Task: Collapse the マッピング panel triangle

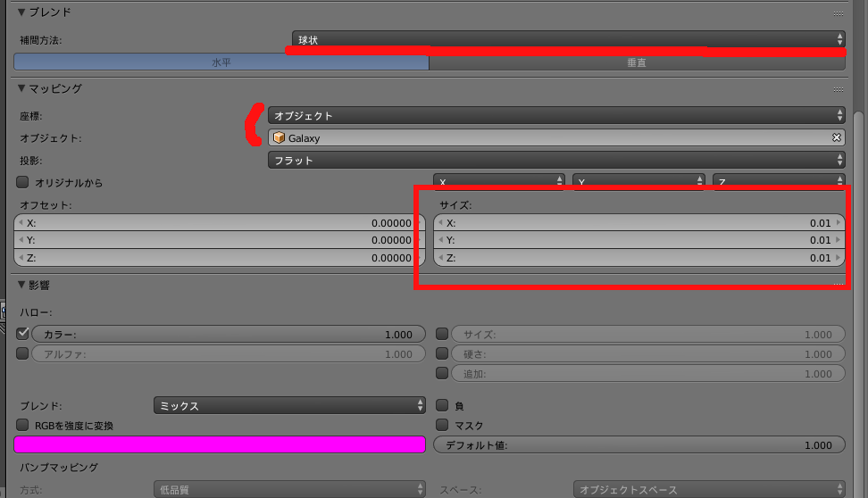Action: 21,88
